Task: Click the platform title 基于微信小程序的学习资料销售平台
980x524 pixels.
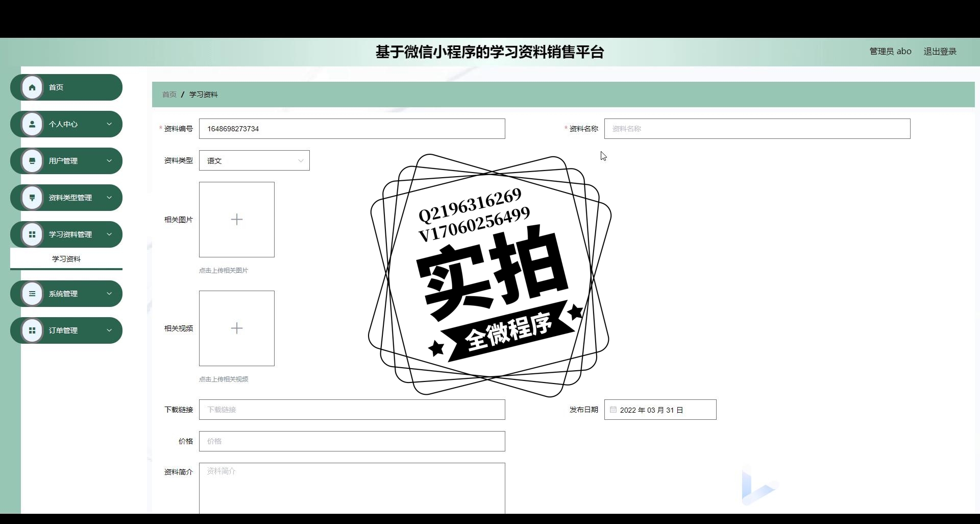Action: (x=490, y=52)
